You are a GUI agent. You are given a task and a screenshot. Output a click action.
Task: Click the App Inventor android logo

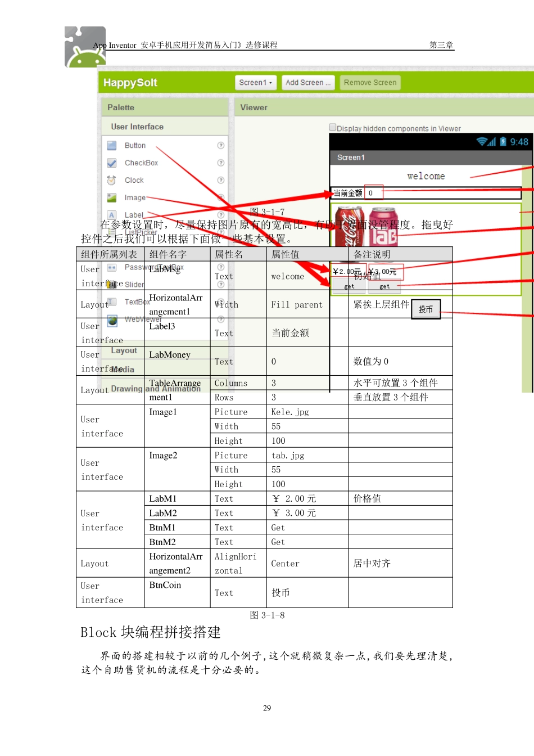point(85,47)
